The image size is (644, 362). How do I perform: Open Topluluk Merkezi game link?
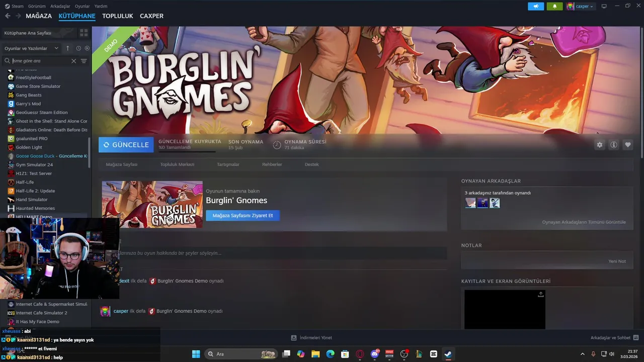pos(177,164)
